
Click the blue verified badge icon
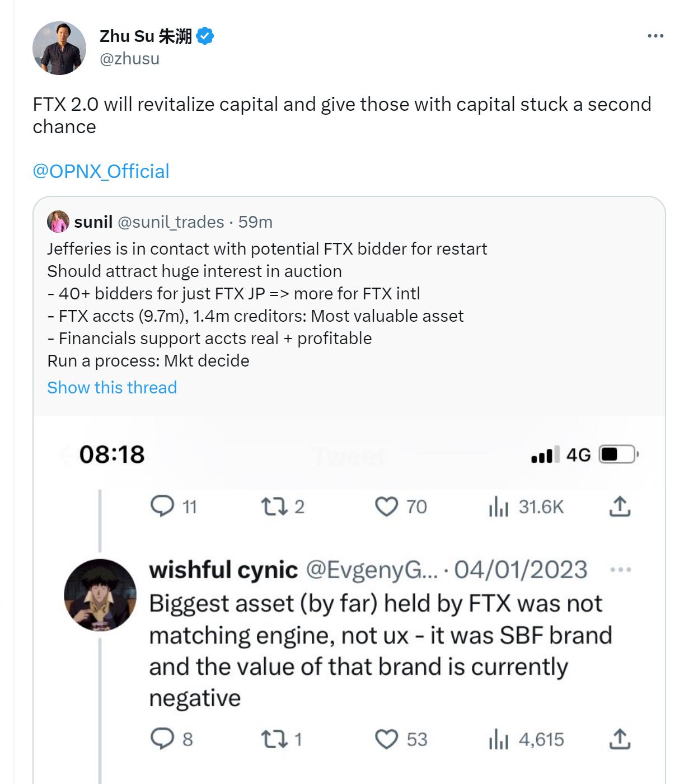tap(205, 36)
